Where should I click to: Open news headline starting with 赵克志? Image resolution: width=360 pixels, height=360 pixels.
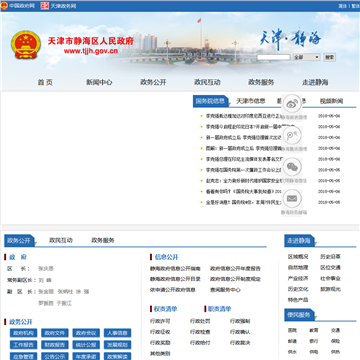(244, 181)
